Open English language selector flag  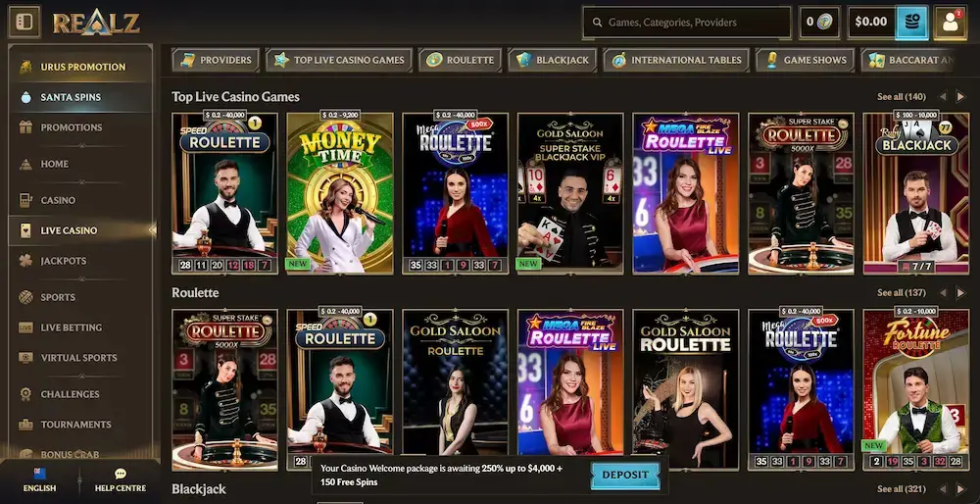(40, 474)
